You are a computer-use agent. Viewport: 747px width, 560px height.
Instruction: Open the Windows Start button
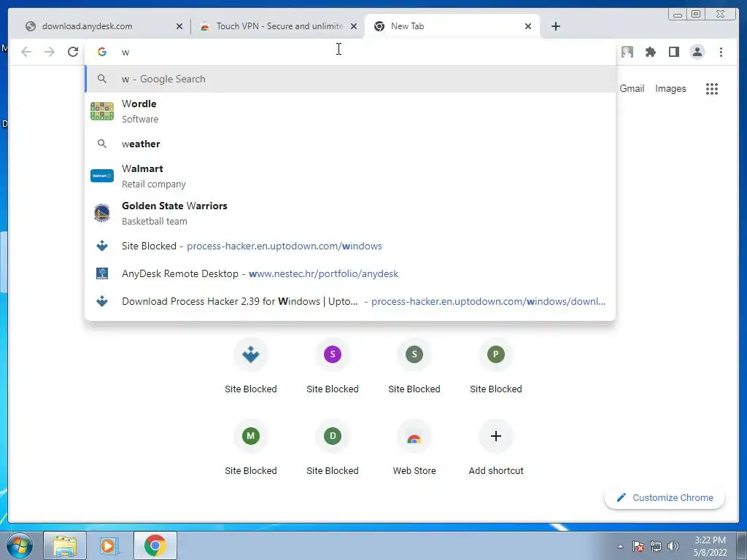[x=20, y=545]
